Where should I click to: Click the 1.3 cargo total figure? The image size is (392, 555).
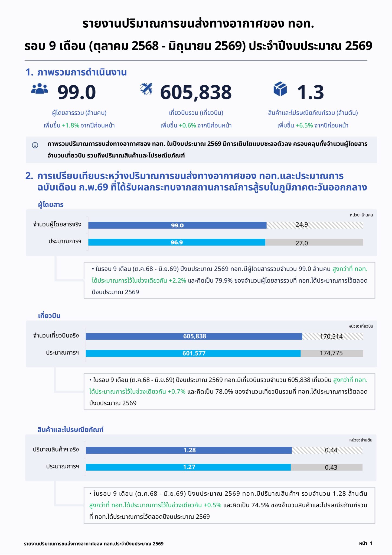(310, 92)
